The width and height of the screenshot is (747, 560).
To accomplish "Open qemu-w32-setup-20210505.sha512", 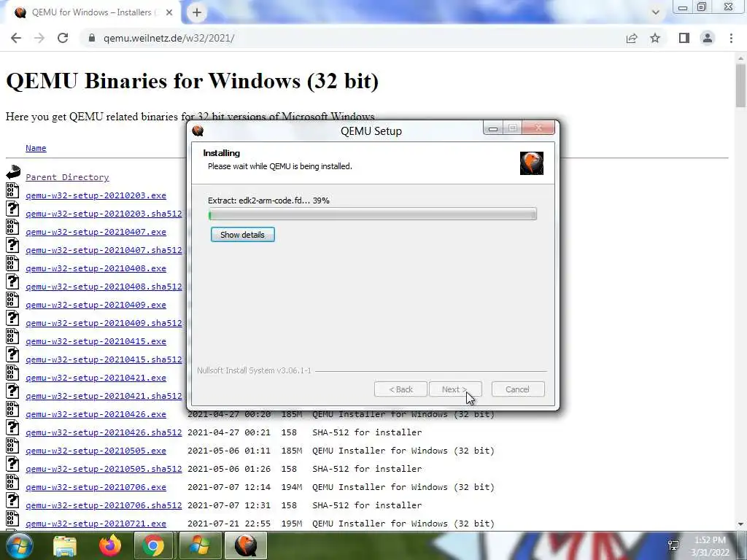I will [104, 469].
